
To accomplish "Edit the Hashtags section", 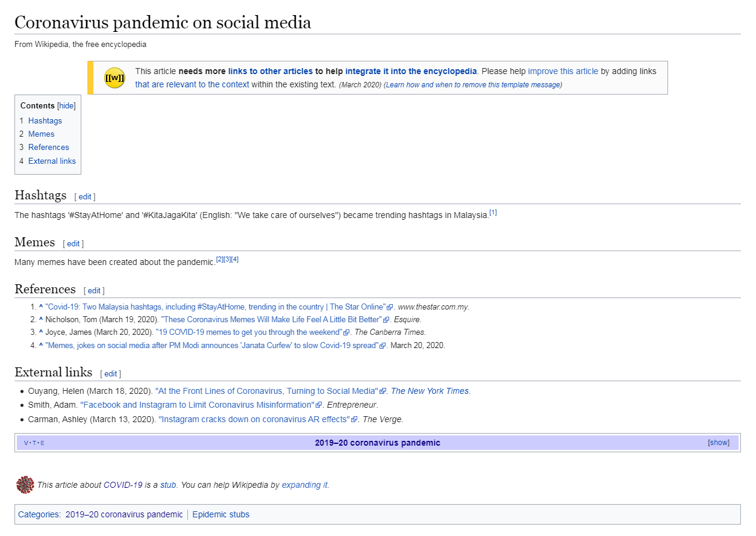I will [x=85, y=197].
